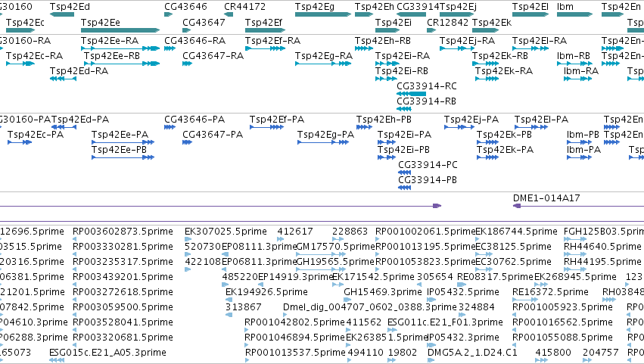Click the Tsp42Ed gene label
The image size is (644, 364).
pyautogui.click(x=70, y=7)
